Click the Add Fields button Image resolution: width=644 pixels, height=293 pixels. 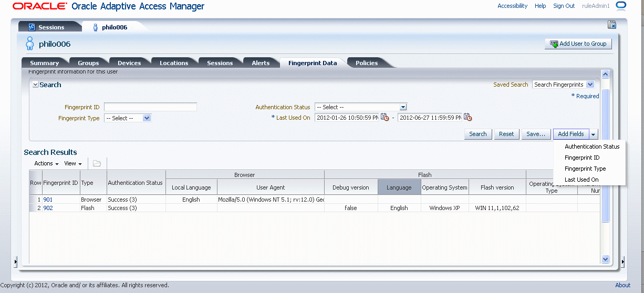pos(571,134)
